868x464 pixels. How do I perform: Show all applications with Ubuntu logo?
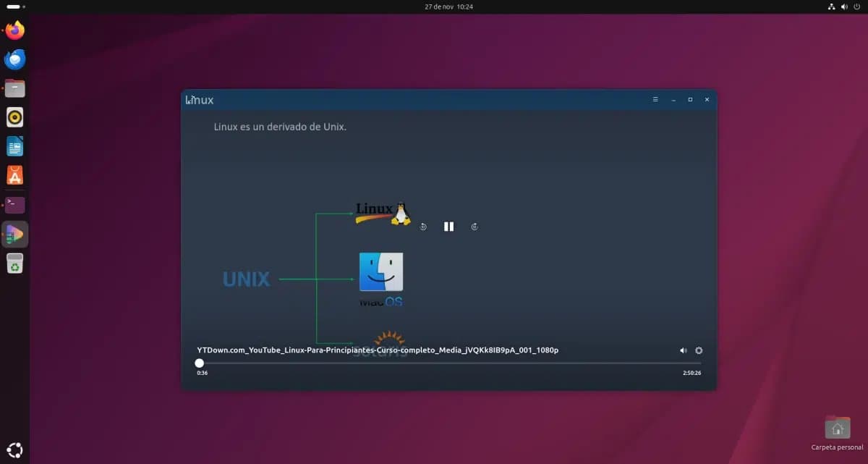[x=14, y=449]
